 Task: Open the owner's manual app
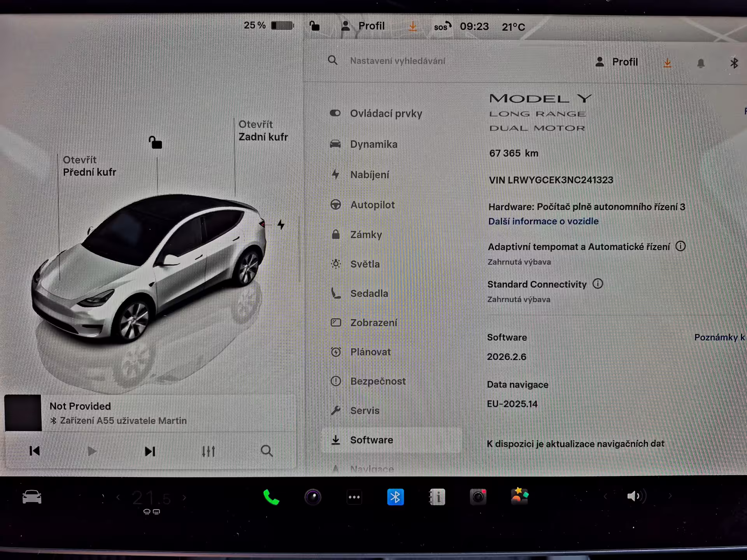click(437, 497)
